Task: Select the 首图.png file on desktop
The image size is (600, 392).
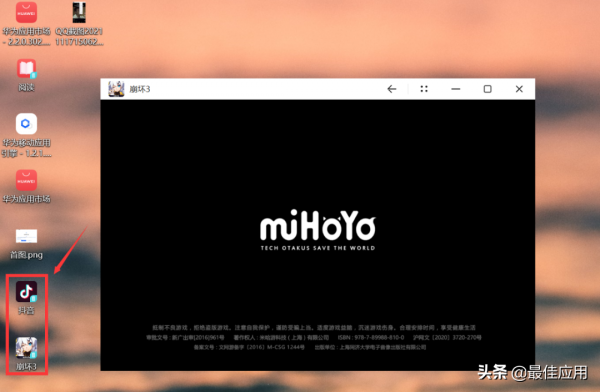Action: pyautogui.click(x=26, y=236)
